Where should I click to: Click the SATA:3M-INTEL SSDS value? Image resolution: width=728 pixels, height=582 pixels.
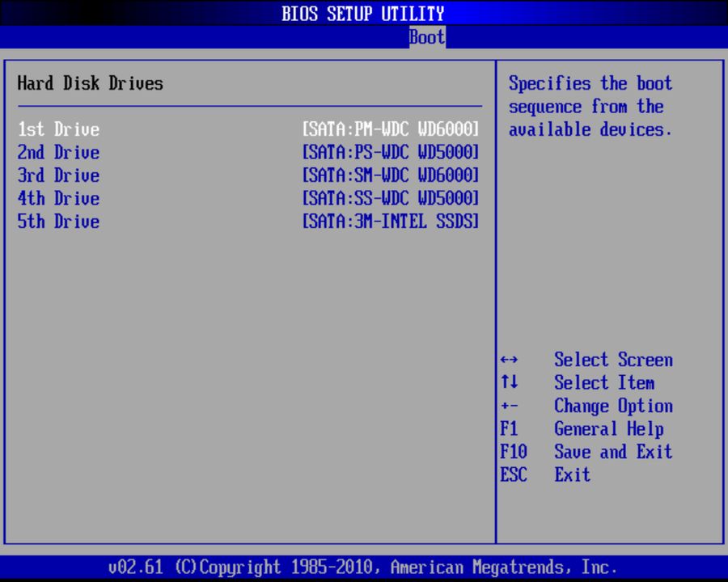[391, 221]
